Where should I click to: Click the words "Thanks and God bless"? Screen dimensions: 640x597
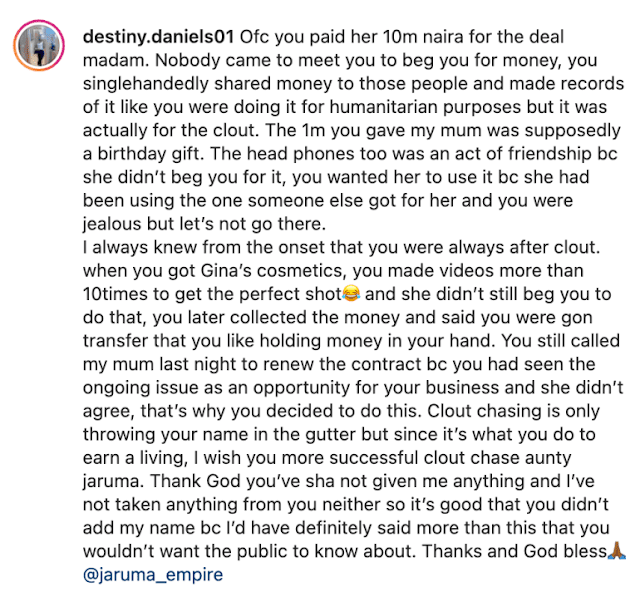click(x=514, y=551)
